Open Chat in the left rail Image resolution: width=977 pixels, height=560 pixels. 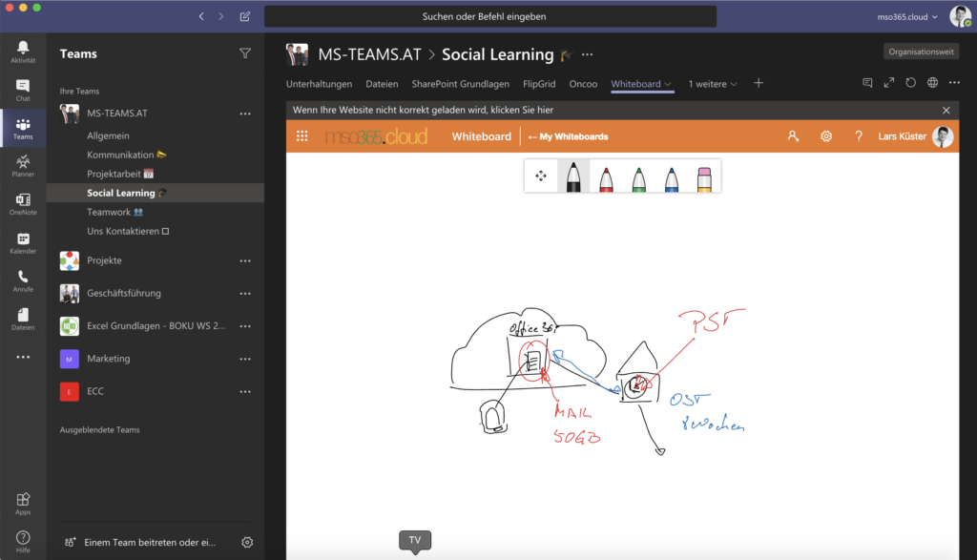click(x=23, y=91)
